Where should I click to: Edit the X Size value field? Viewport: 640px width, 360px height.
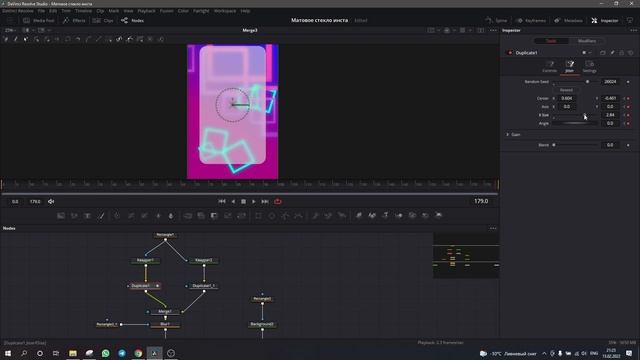(x=610, y=115)
